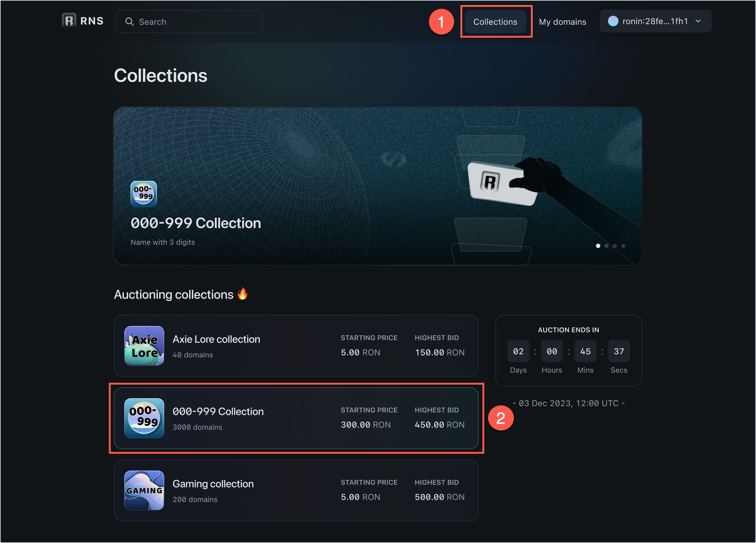
Task: Click the 000-999 icon in the auction list
Action: (x=144, y=419)
